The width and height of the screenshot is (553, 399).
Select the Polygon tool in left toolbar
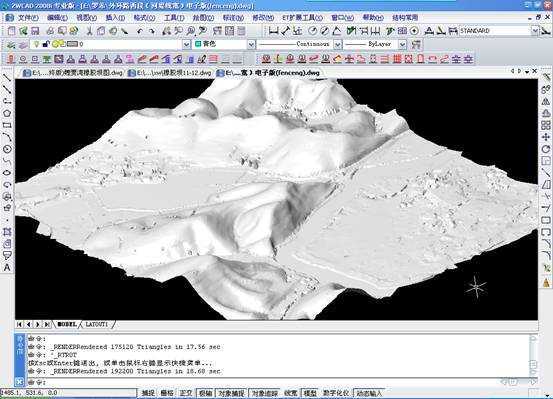tap(7, 113)
